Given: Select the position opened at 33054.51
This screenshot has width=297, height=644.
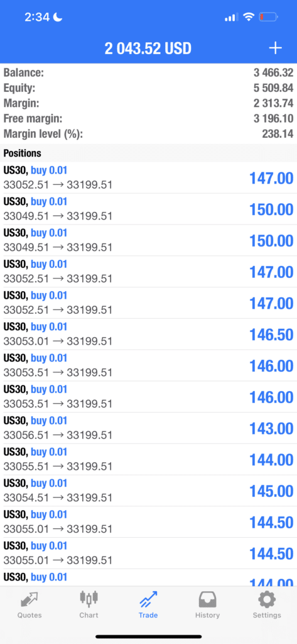Looking at the screenshot, I should 148,491.
